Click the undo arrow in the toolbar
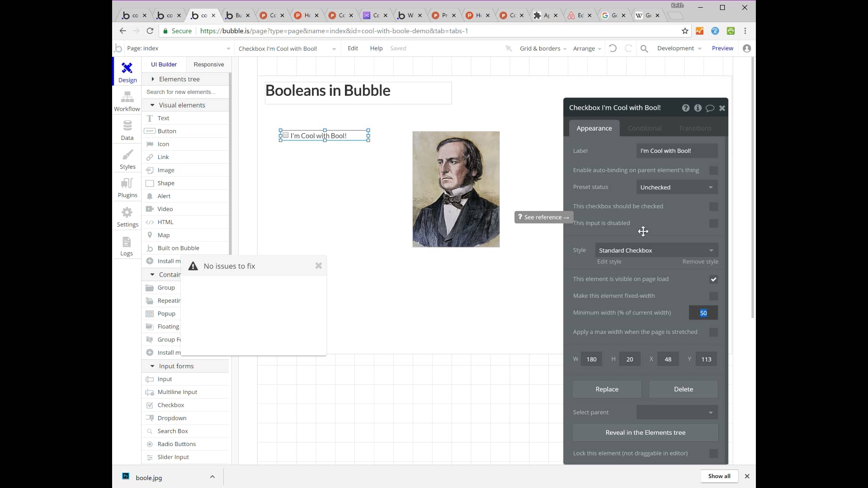Viewport: 868px width, 488px height. tap(613, 48)
